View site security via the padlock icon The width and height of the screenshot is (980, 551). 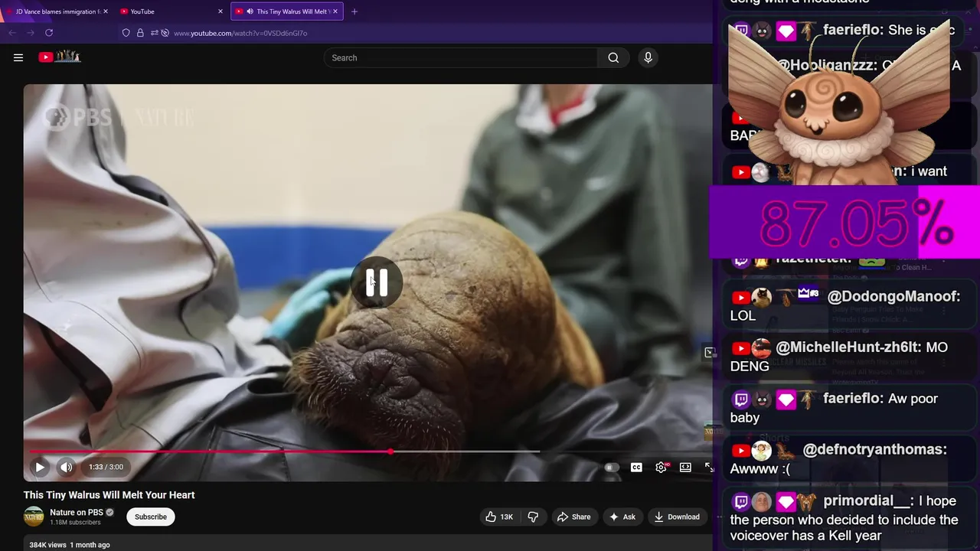140,33
